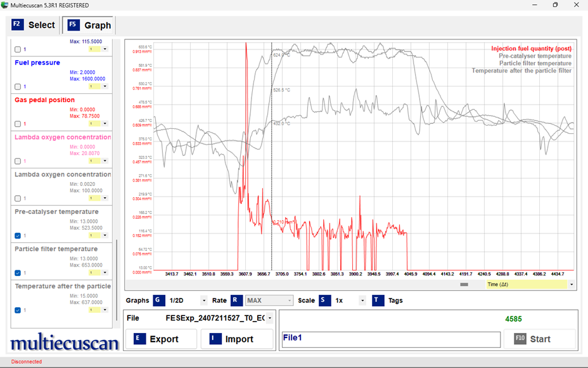Viewport: 588px width, 368px height.
Task: Uncheck the Particle filter temperature checkbox
Action: 18,273
